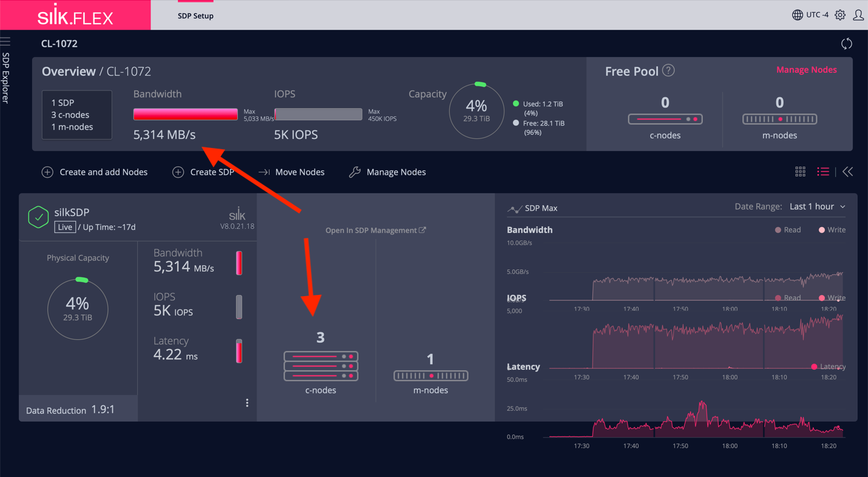The image size is (868, 477).
Task: Open settings with the gear icon
Action: pos(840,15)
